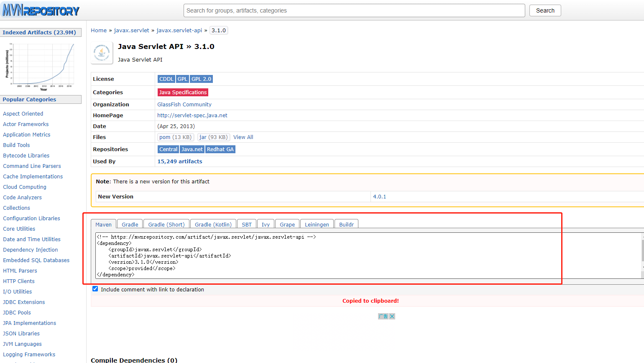Open the javax.servlet breadcrumb link
644x363 pixels.
(x=131, y=30)
